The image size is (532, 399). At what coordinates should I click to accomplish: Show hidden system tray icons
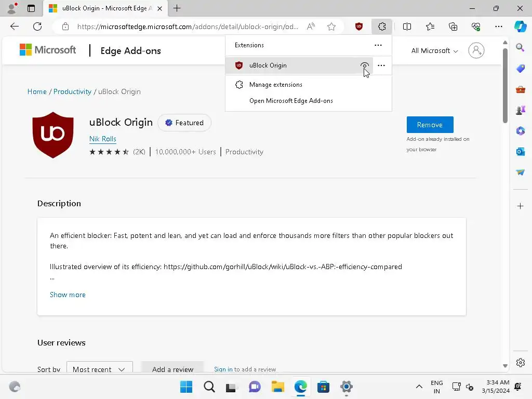(419, 387)
